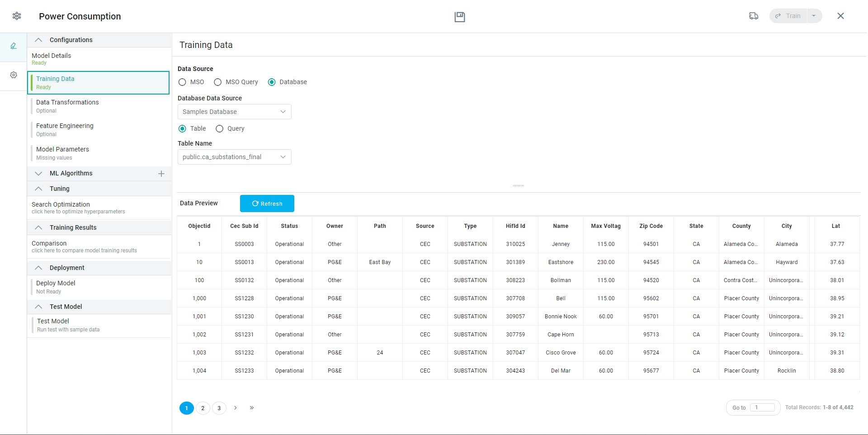Click the Go to page input field

[762, 407]
